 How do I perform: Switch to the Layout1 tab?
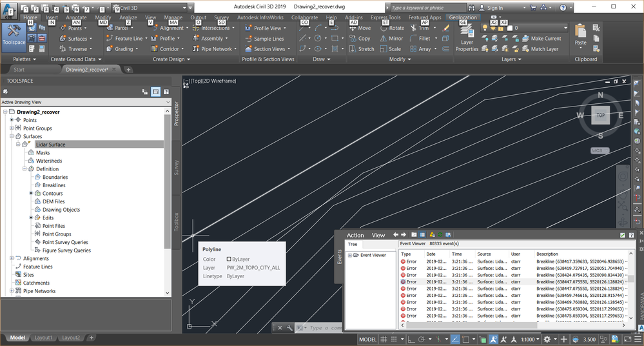point(43,338)
